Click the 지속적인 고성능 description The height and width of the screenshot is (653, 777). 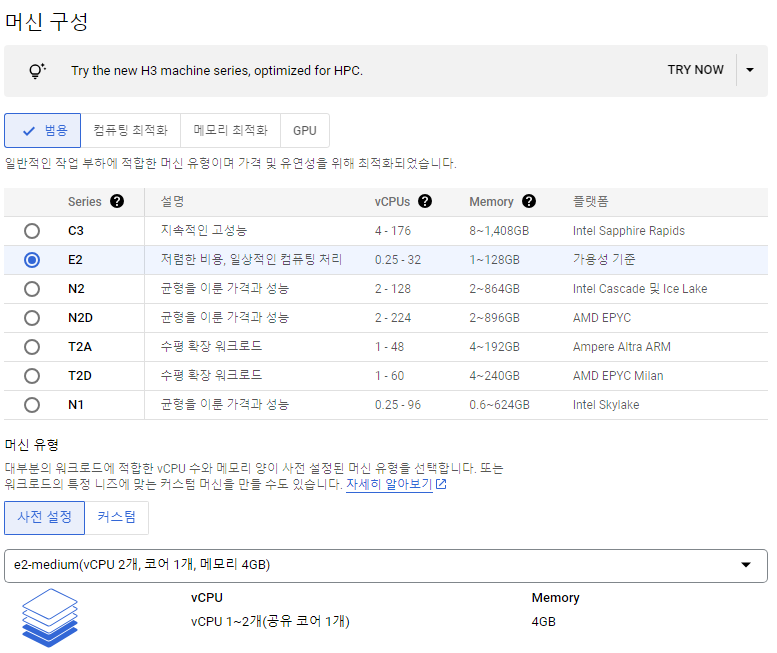[x=204, y=230]
